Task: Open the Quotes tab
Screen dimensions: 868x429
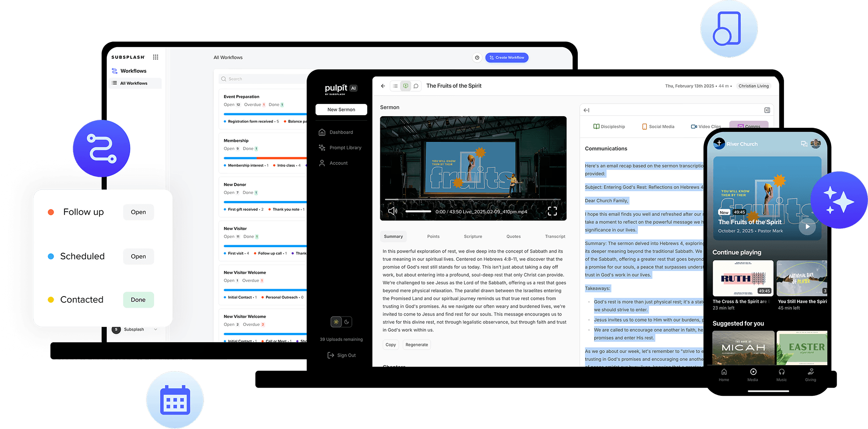Action: tap(513, 236)
